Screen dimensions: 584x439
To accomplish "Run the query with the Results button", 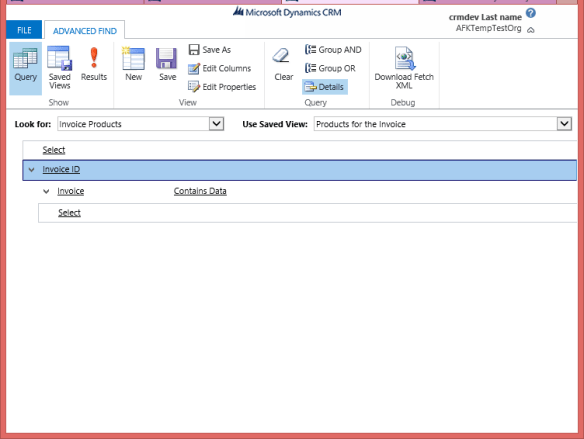I will pos(94,64).
